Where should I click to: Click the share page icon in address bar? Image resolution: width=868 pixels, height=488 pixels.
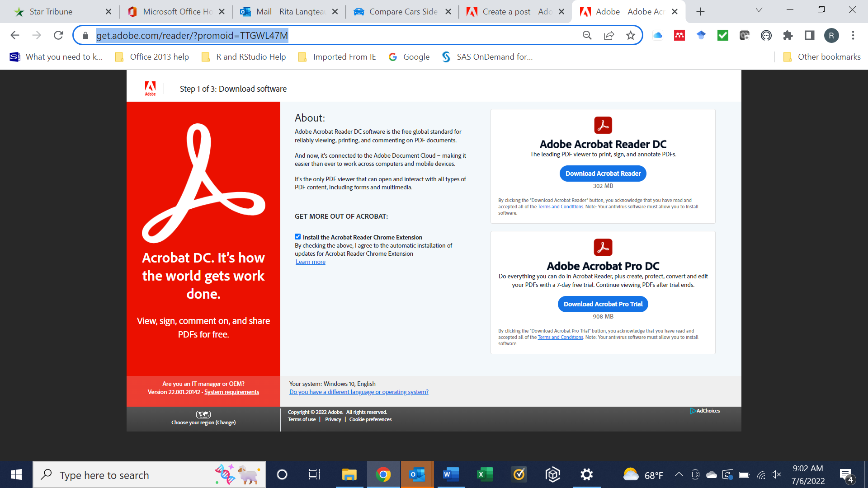[x=609, y=35]
